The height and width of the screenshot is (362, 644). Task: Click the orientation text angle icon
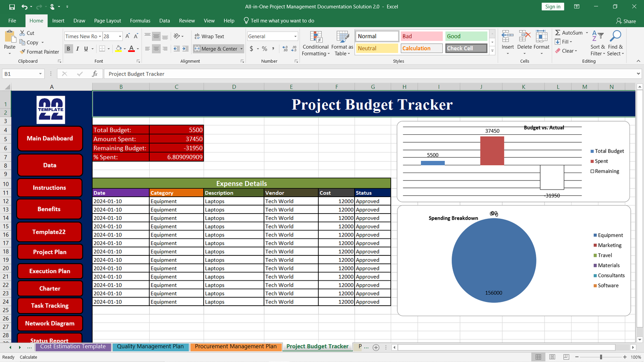(177, 36)
